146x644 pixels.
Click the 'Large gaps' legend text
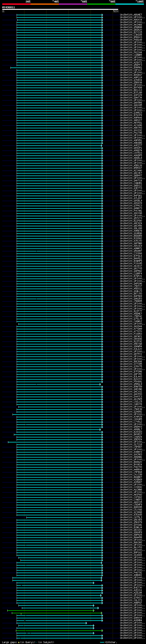(x=10, y=642)
